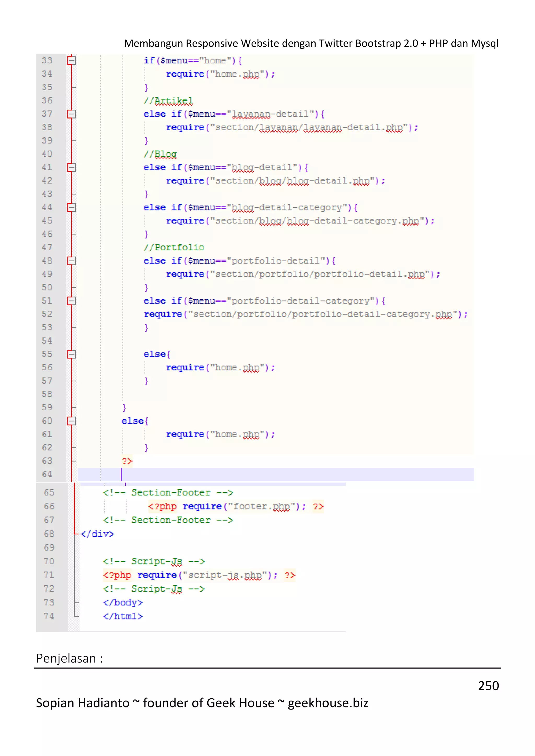Click the Script-Js comment on line 70
Image resolution: width=535 pixels, height=756 pixels.
[x=154, y=562]
